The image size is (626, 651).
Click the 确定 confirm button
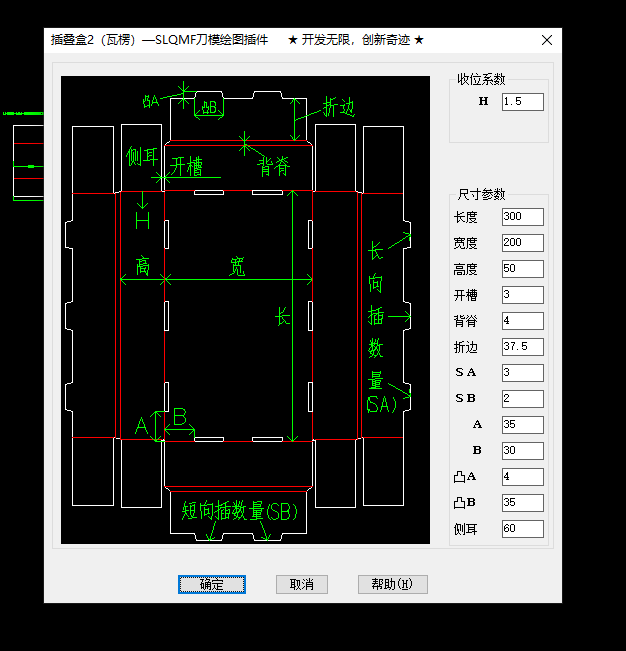click(212, 585)
